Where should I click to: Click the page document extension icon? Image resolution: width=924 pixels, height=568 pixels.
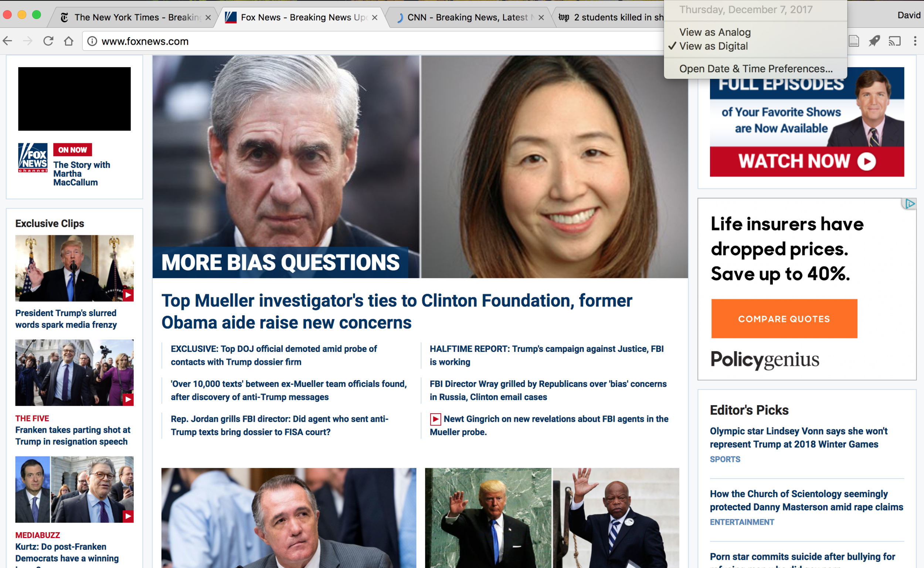pyautogui.click(x=854, y=41)
